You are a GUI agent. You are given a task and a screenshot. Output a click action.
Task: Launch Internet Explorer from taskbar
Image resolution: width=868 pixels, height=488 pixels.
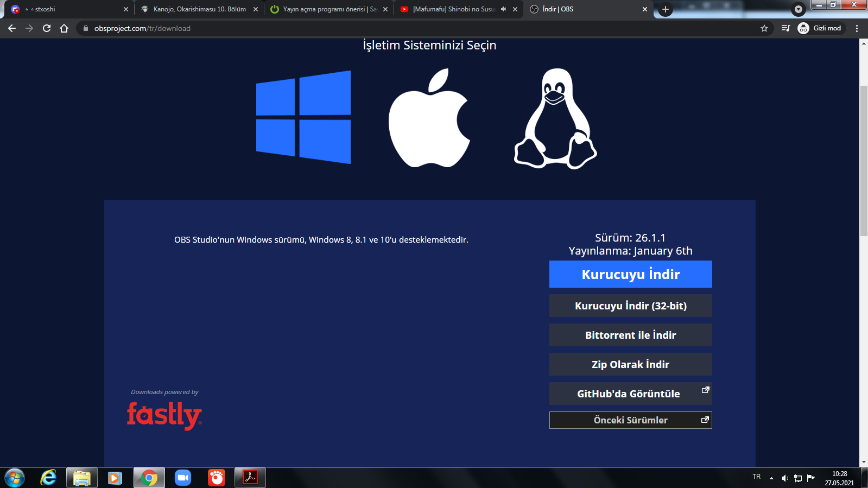48,478
